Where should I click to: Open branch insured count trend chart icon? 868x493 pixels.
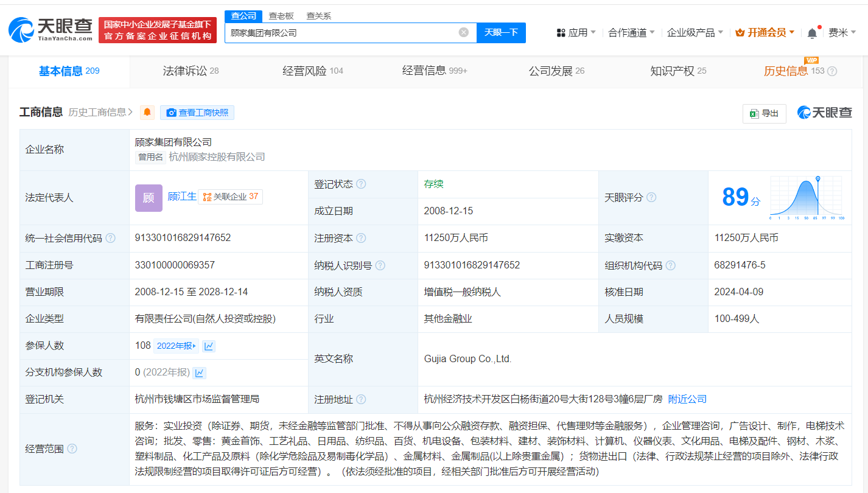click(199, 373)
